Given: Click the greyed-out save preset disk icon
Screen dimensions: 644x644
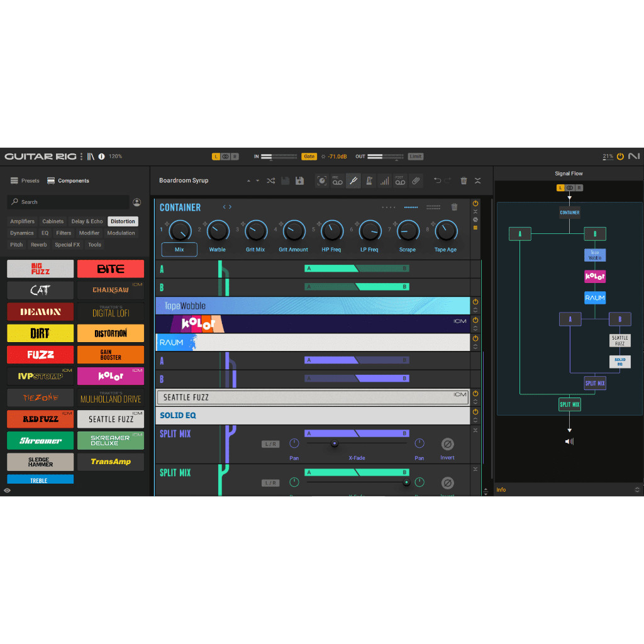Looking at the screenshot, I should [x=286, y=180].
